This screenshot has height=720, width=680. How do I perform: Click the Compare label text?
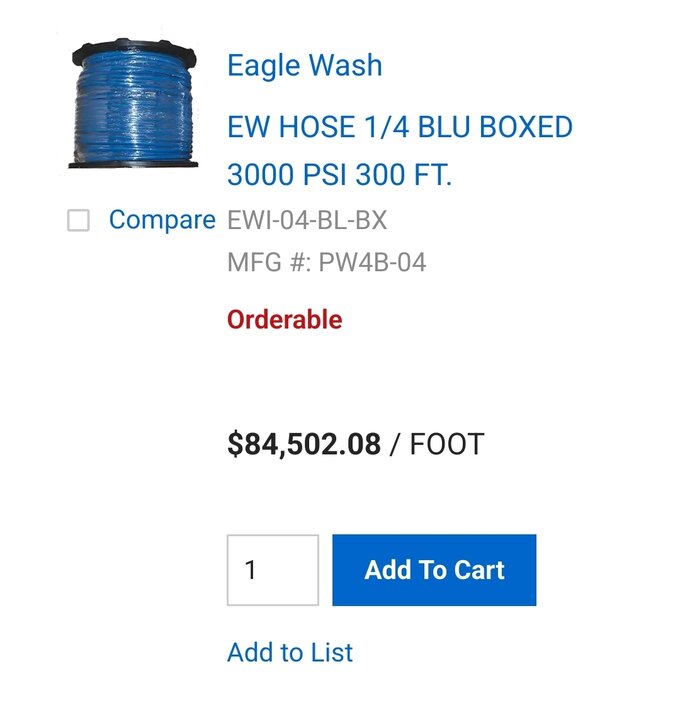click(162, 220)
